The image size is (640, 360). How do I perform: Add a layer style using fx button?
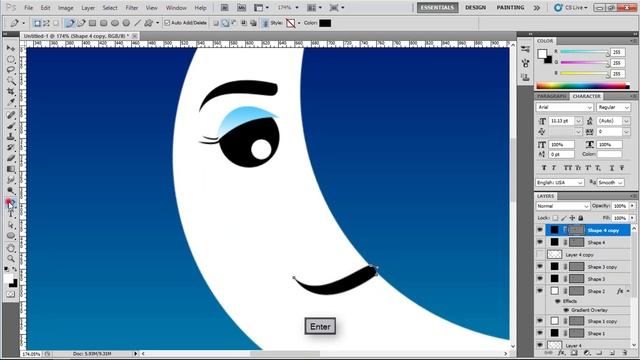[562, 353]
